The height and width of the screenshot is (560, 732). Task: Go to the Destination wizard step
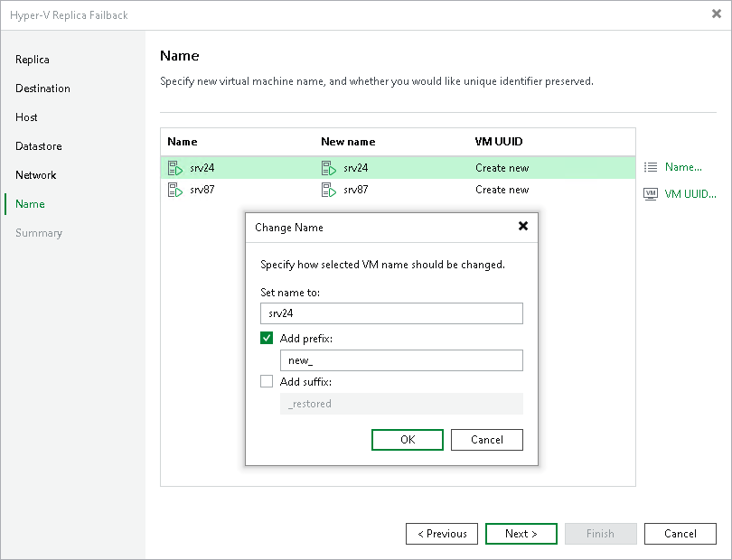[x=42, y=89]
